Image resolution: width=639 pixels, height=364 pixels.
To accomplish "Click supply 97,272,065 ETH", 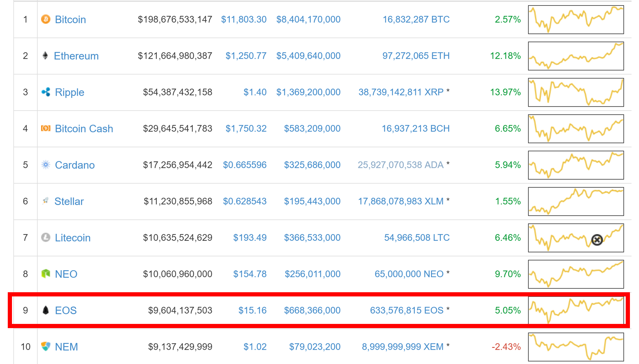I will 416,56.
